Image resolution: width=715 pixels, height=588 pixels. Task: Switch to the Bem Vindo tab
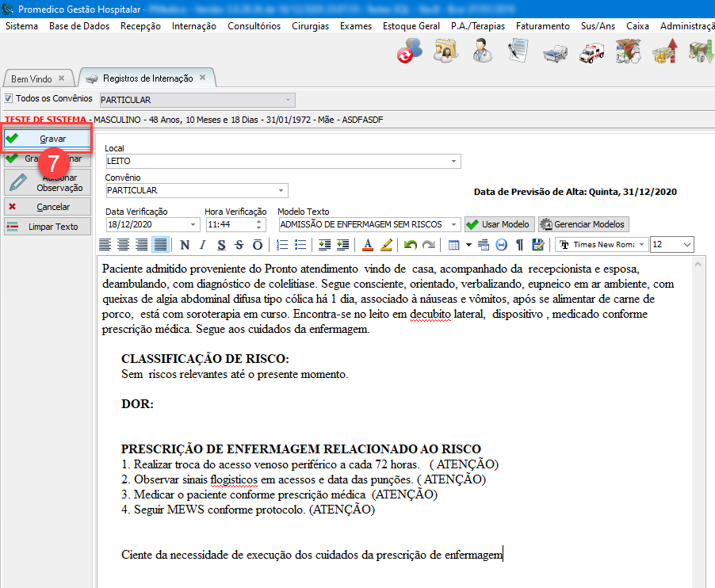(32, 79)
